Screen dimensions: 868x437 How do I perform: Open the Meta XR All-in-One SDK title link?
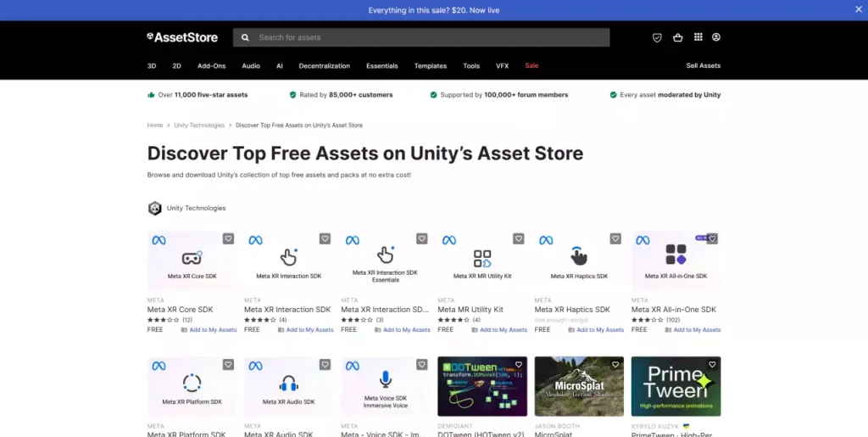point(674,310)
